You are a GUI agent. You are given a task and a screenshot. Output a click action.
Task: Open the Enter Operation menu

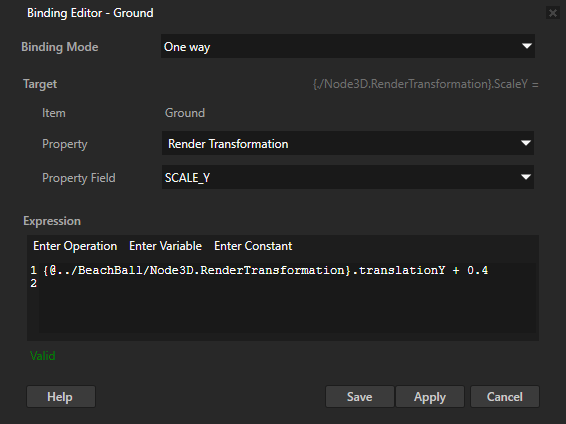(x=75, y=246)
